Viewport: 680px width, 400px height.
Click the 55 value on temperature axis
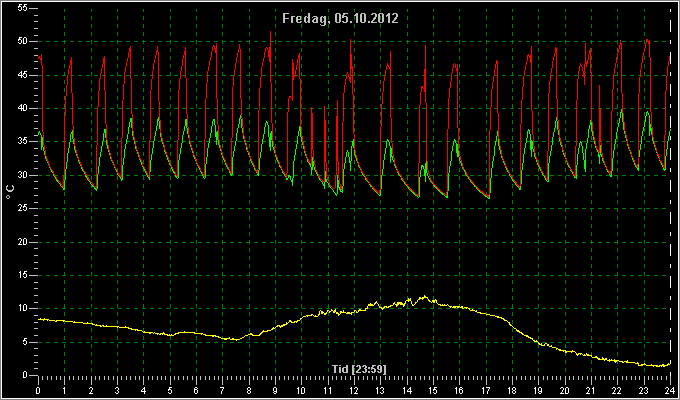(23, 8)
